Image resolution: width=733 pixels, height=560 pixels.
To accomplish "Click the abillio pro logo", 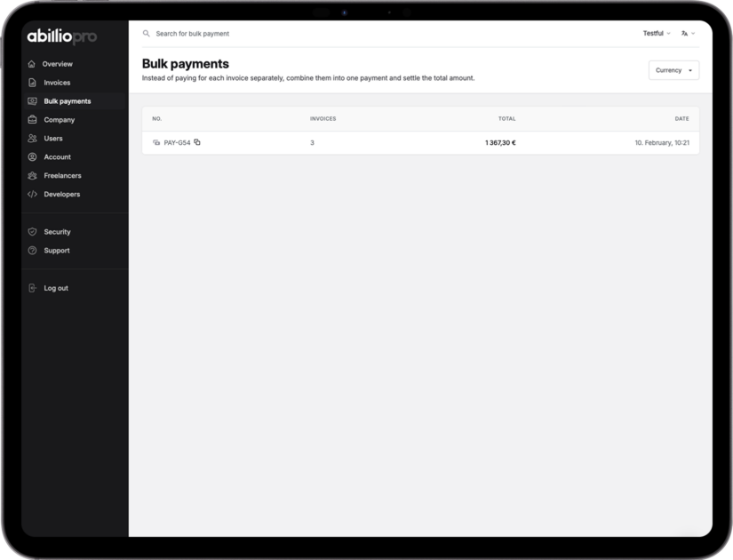I will [x=61, y=36].
